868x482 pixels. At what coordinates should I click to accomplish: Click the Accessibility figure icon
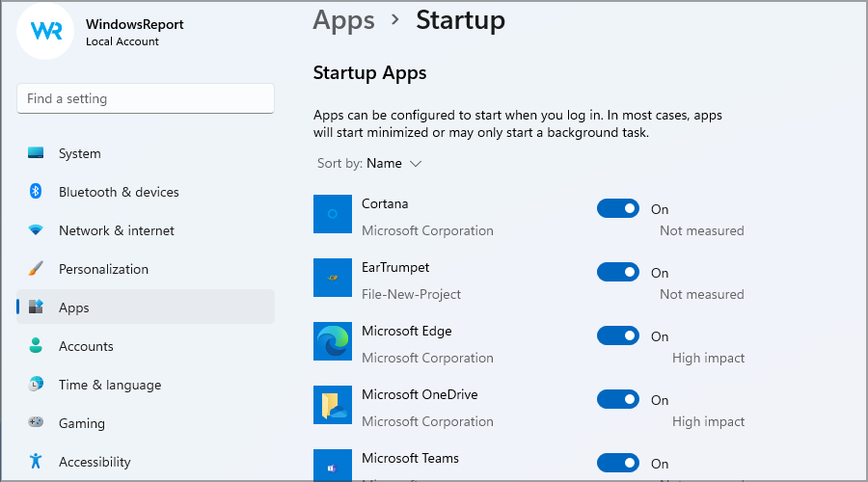point(36,461)
